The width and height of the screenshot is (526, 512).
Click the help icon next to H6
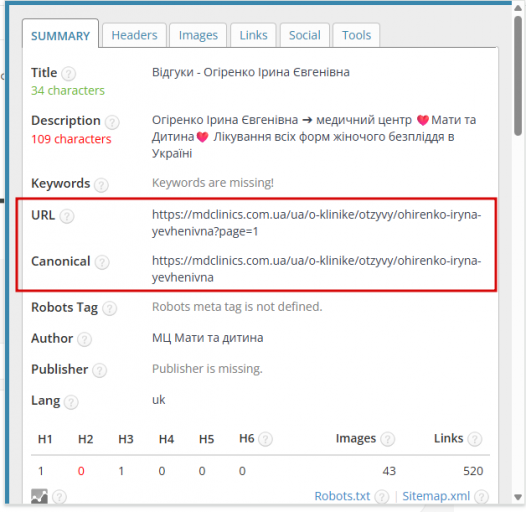(265, 439)
